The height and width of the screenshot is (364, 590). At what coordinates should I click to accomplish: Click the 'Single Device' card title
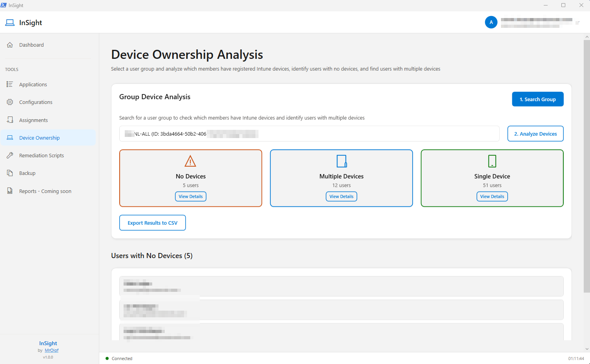pyautogui.click(x=492, y=177)
